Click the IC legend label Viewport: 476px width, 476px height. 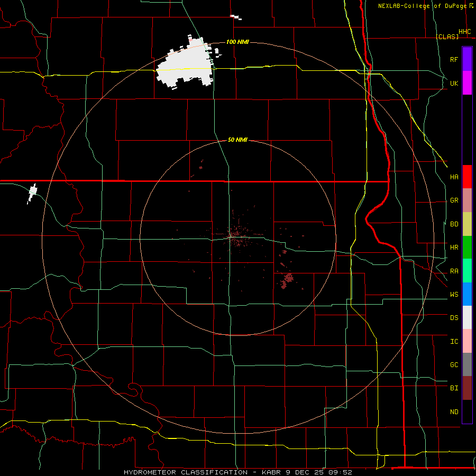click(454, 342)
